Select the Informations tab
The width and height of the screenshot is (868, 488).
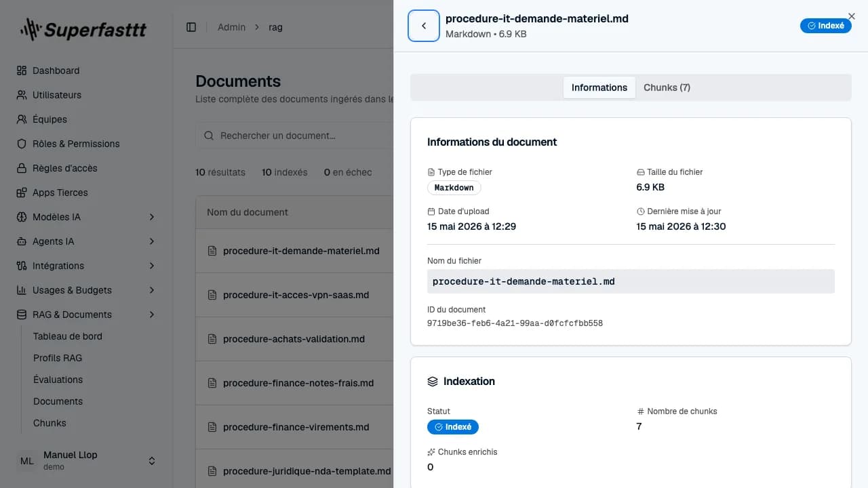click(x=599, y=87)
